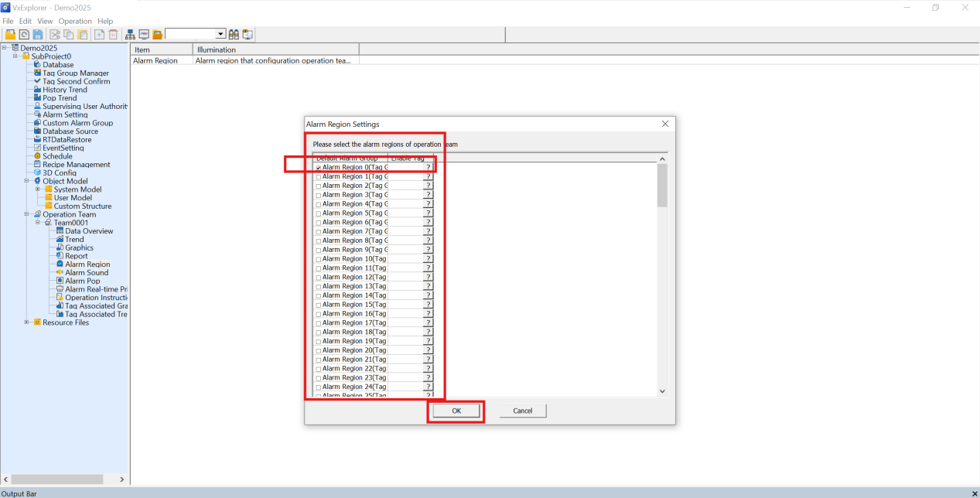The height and width of the screenshot is (498, 980).
Task: Enable Alarm Region 16 checkbox
Action: click(319, 314)
